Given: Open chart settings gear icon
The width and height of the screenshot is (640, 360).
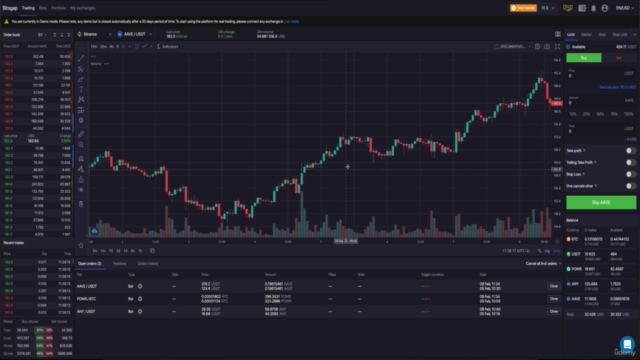Looking at the screenshot, I should (538, 47).
